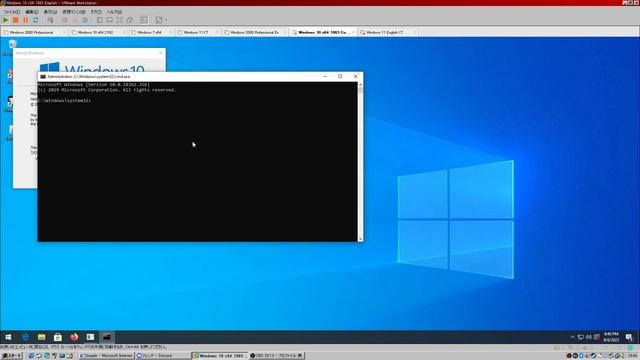Click Google Microsoft Internet host taskbar button

pyautogui.click(x=106, y=356)
